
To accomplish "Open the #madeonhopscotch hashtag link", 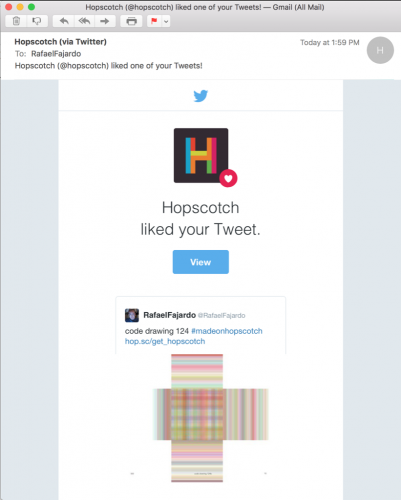I will (227, 331).
